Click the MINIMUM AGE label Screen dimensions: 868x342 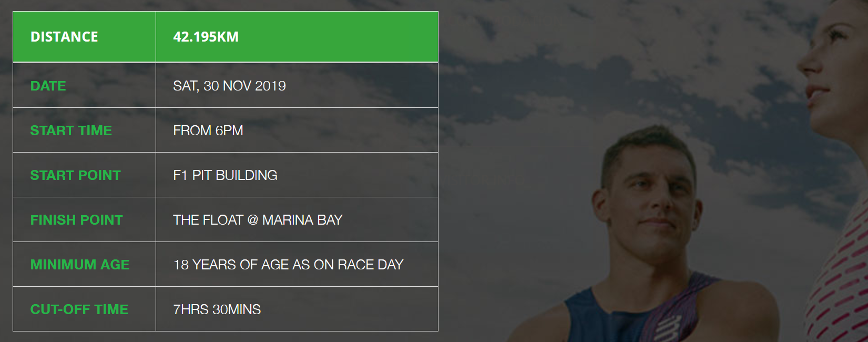tap(79, 265)
